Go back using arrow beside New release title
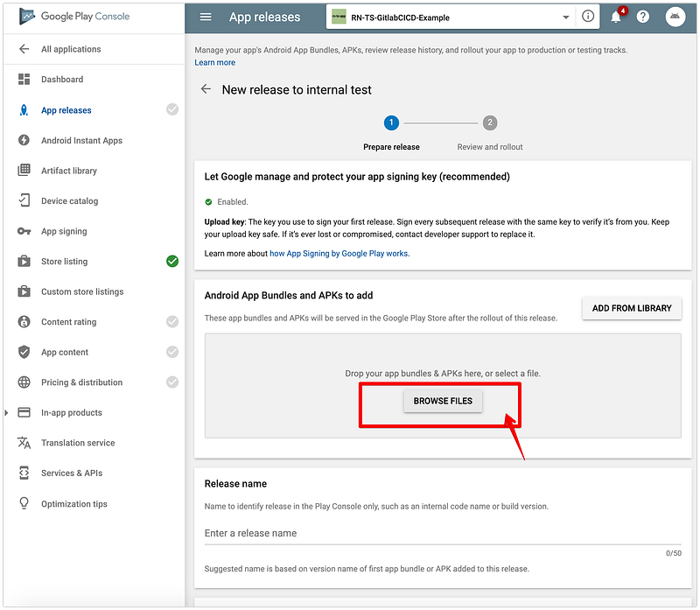This screenshot has width=700, height=610. pos(206,89)
